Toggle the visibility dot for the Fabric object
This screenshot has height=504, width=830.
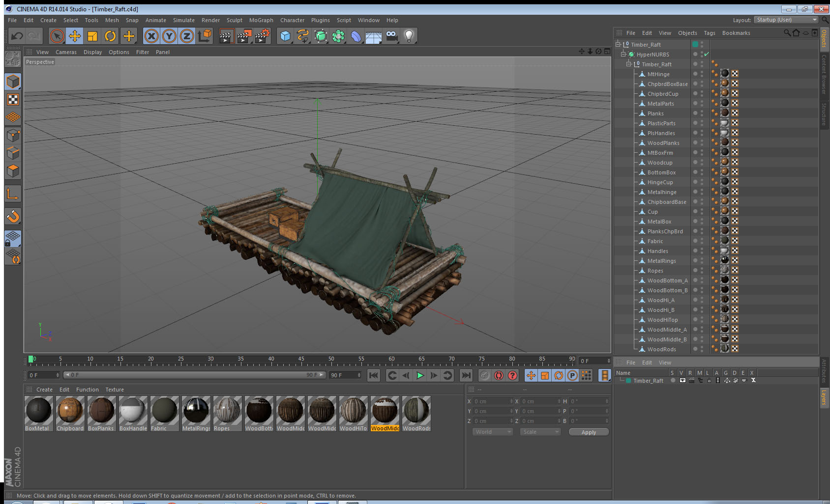pyautogui.click(x=695, y=241)
